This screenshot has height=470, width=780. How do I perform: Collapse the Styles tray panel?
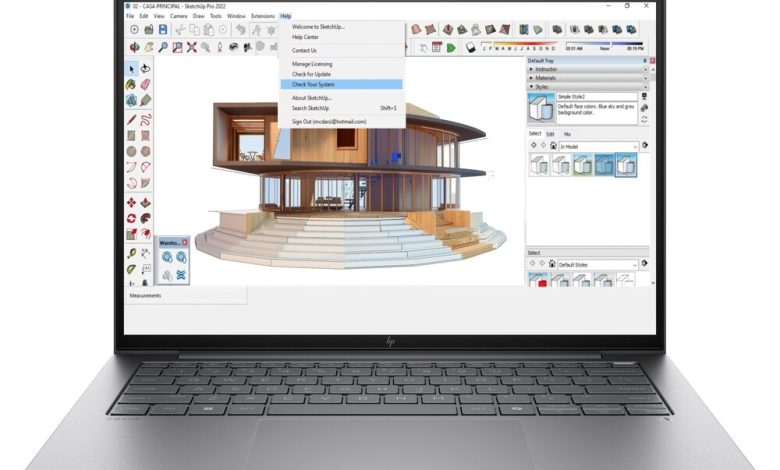586,87
